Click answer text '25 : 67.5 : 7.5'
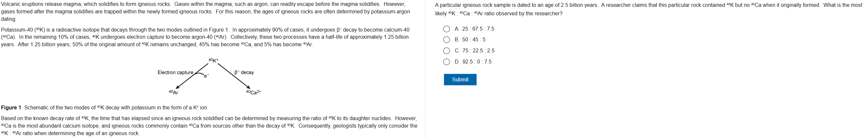Screen dimensions: 868x138 [x=478, y=29]
